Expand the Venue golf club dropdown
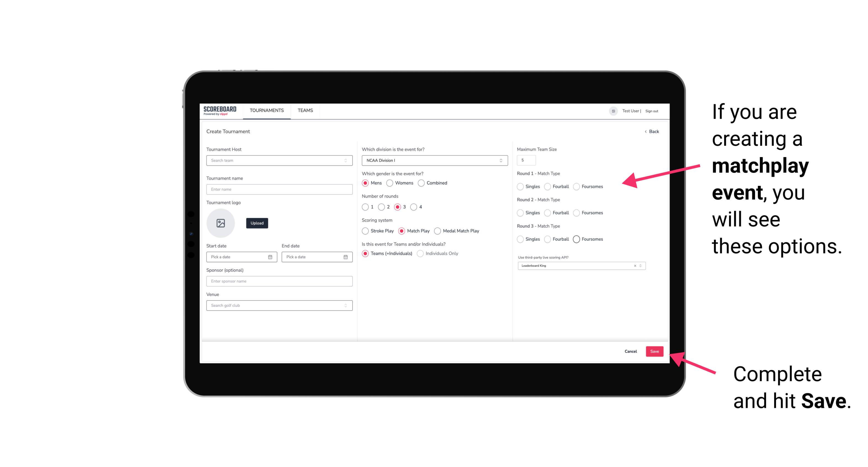Viewport: 868px width, 467px height. coord(345,305)
